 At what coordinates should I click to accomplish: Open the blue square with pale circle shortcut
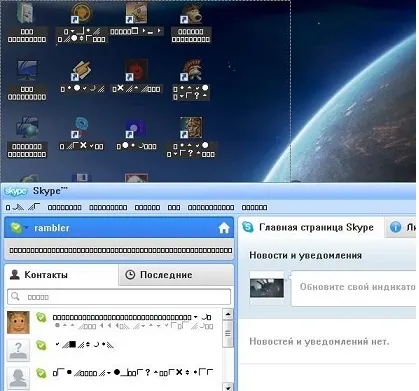(136, 128)
